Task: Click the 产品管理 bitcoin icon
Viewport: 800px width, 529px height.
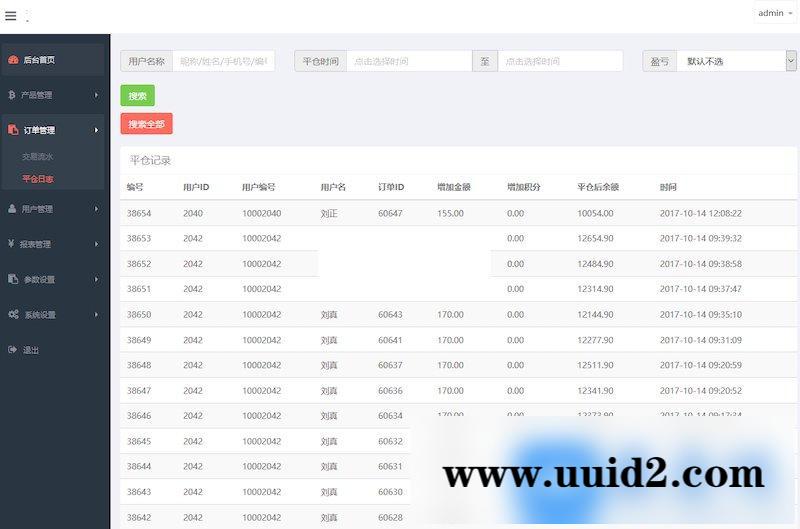Action: tap(11, 95)
